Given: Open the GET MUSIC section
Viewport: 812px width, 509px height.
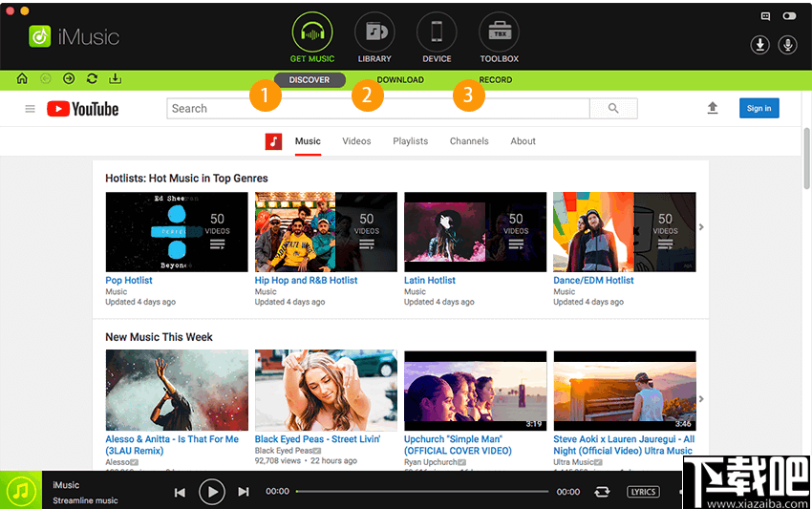Looking at the screenshot, I should click(312, 38).
